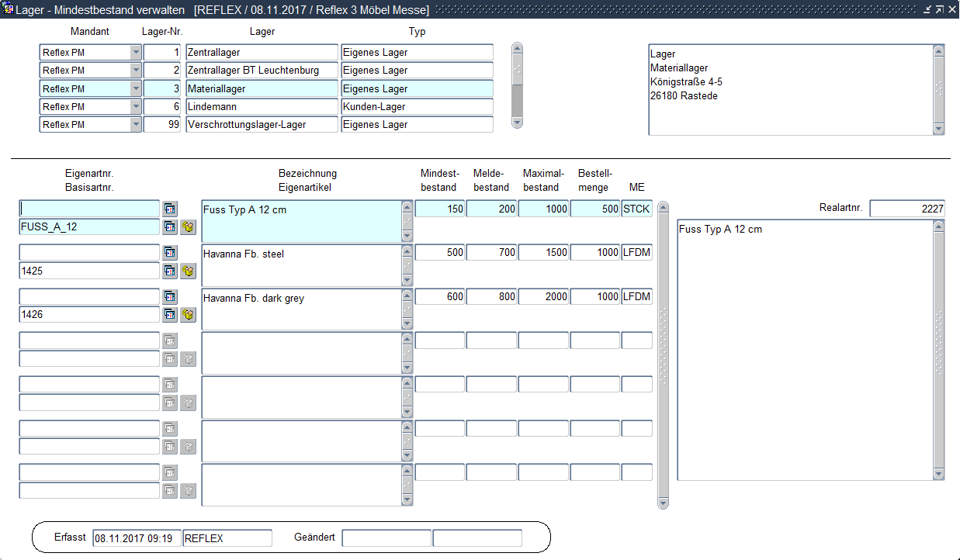Open the Mandant dropdown for the Materiallager row

(136, 88)
